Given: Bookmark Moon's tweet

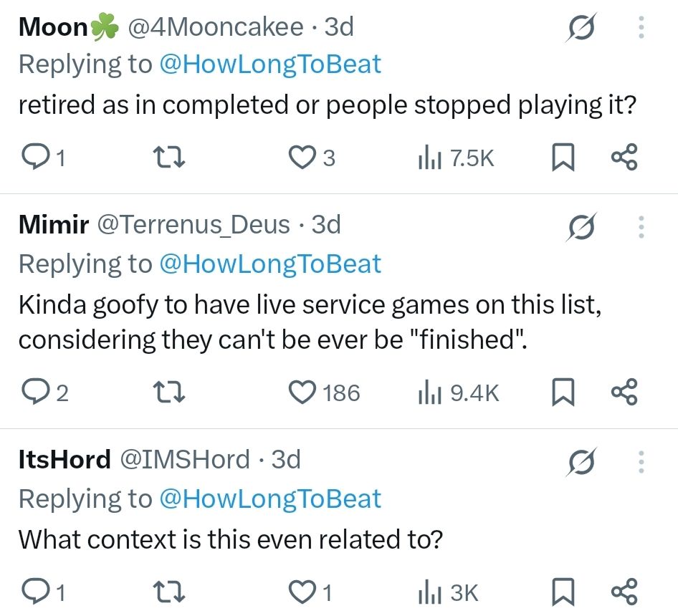Looking at the screenshot, I should (565, 157).
